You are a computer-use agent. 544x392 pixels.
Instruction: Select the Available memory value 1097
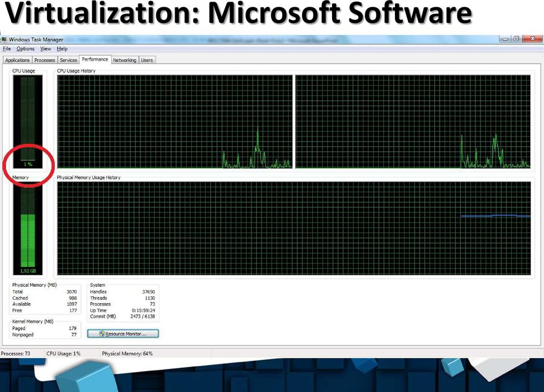pyautogui.click(x=72, y=304)
